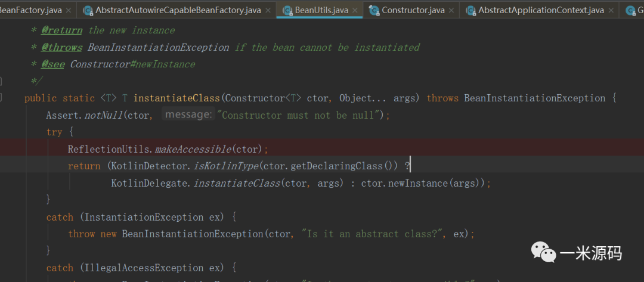
Task: Click the Constructor.java class file icon
Action: click(x=374, y=10)
